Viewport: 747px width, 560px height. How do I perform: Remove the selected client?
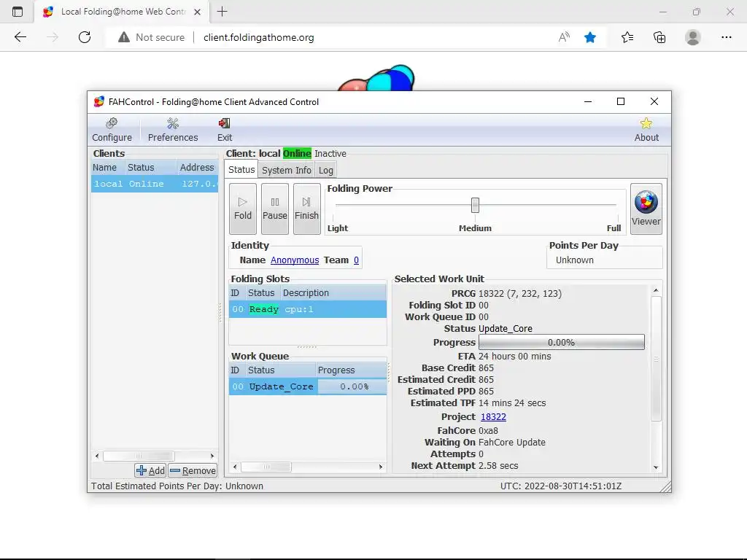pos(193,470)
